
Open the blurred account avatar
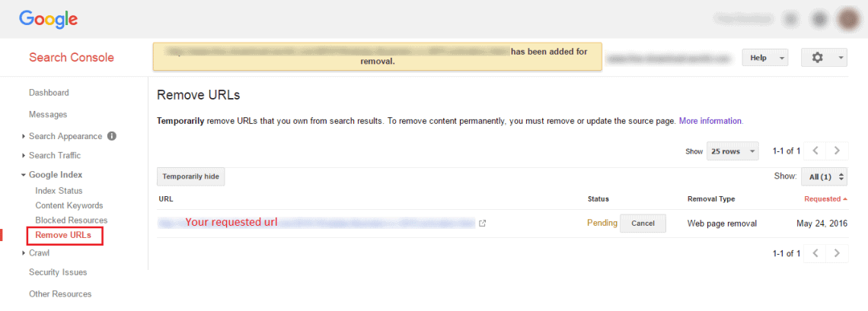[x=847, y=19]
